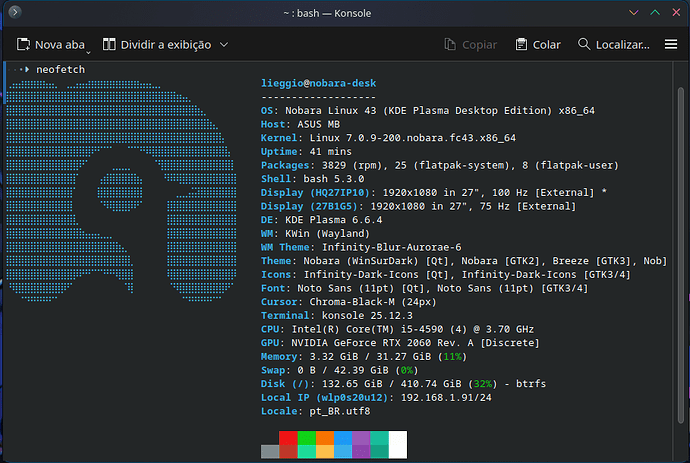Click the Swap line 0 B / 42.39 GiB

click(x=340, y=370)
